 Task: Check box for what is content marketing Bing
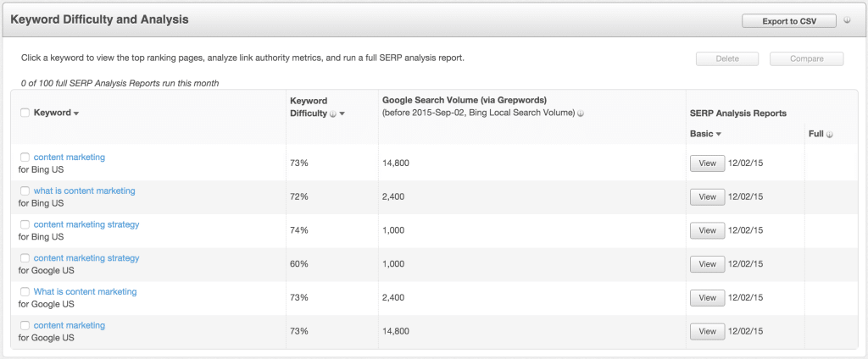25,191
